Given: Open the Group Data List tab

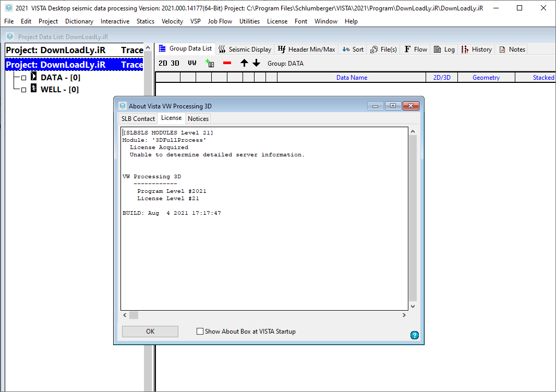Looking at the screenshot, I should [x=186, y=48].
